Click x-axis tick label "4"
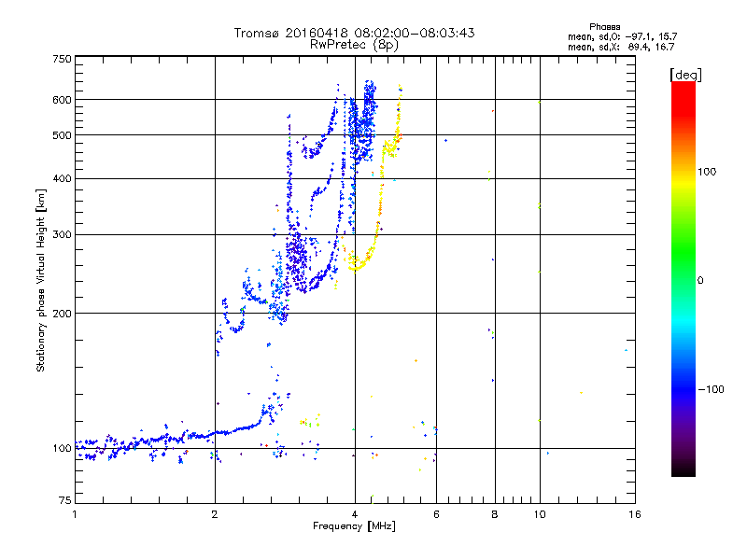The image size is (747, 560). pos(355,514)
